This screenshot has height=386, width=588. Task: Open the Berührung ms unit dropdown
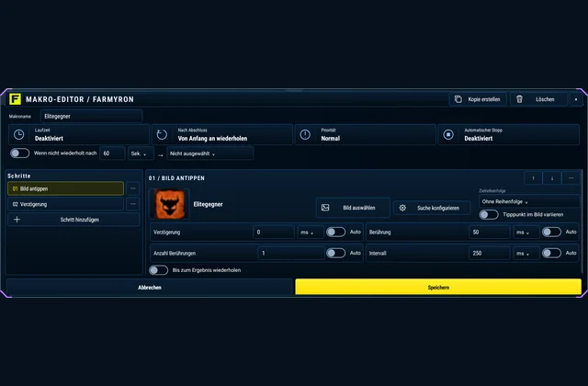pos(526,233)
